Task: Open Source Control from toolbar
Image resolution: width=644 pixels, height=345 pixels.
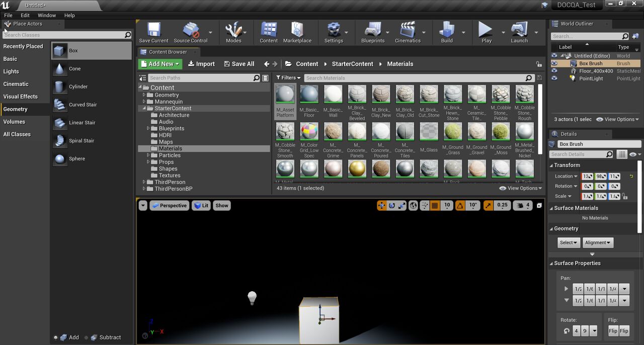Action: [x=191, y=33]
